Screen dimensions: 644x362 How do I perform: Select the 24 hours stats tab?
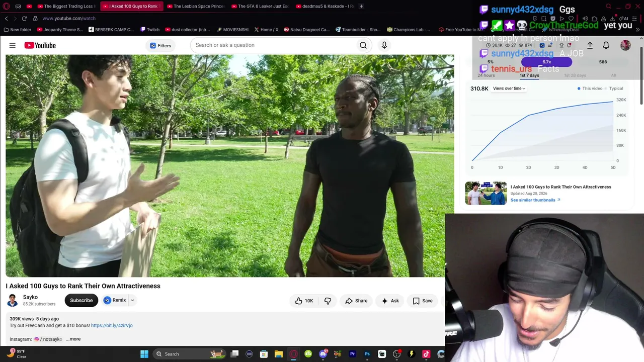click(486, 75)
